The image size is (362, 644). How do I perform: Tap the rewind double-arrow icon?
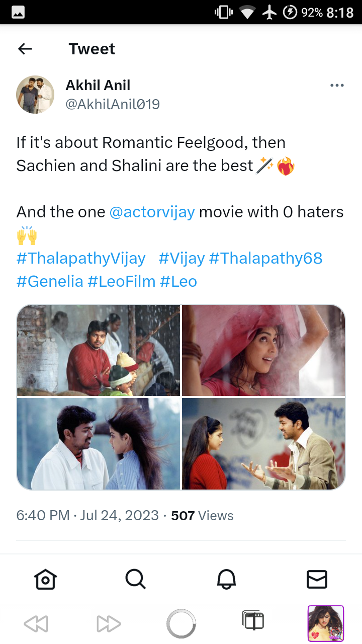tap(36, 624)
